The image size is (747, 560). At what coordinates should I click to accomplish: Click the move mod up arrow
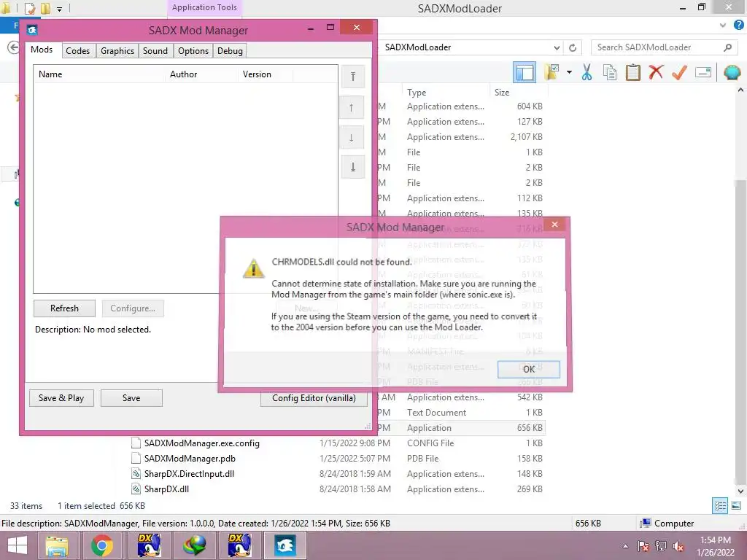(352, 108)
